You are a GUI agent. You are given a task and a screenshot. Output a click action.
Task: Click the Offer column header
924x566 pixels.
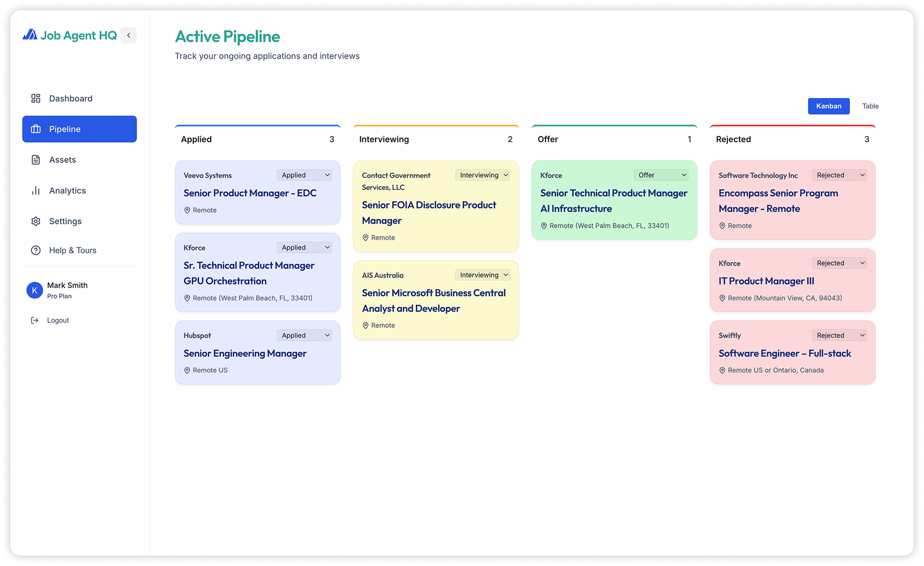point(548,139)
